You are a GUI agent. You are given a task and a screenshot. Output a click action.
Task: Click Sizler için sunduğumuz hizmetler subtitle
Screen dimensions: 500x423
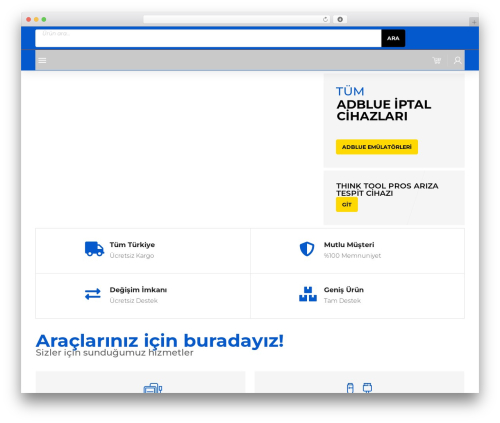114,353
